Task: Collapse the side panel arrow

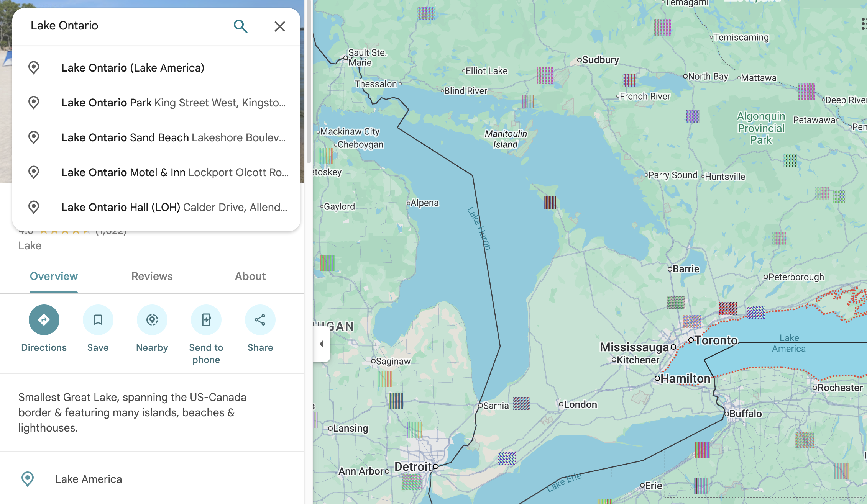Action: point(322,344)
